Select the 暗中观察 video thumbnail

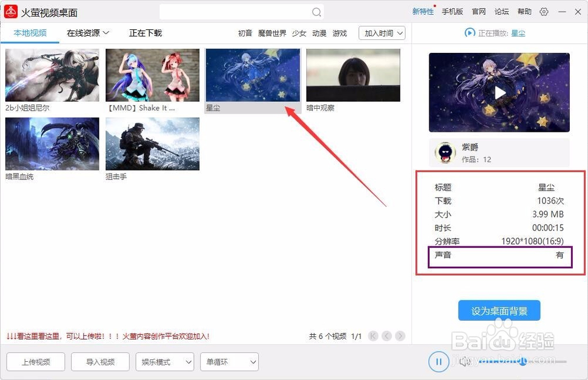353,75
